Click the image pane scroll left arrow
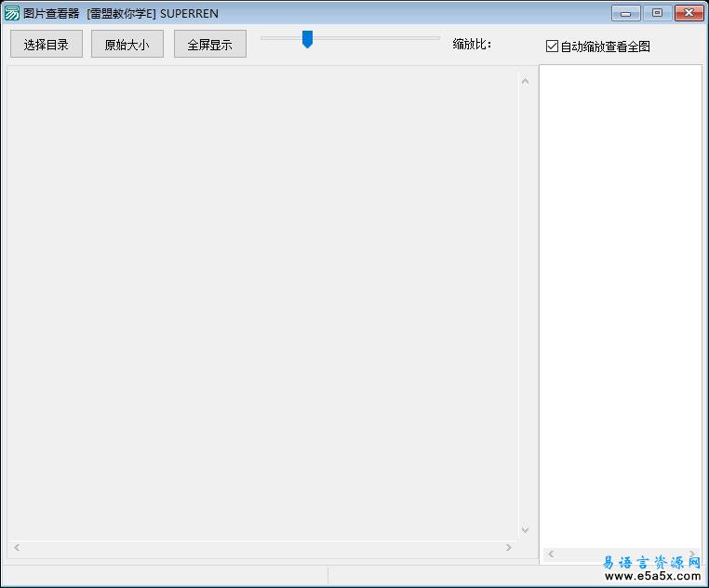 point(17,547)
